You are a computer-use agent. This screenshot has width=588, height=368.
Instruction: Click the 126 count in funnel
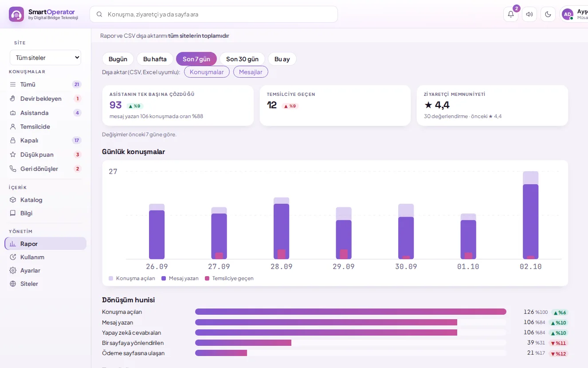[529, 312]
